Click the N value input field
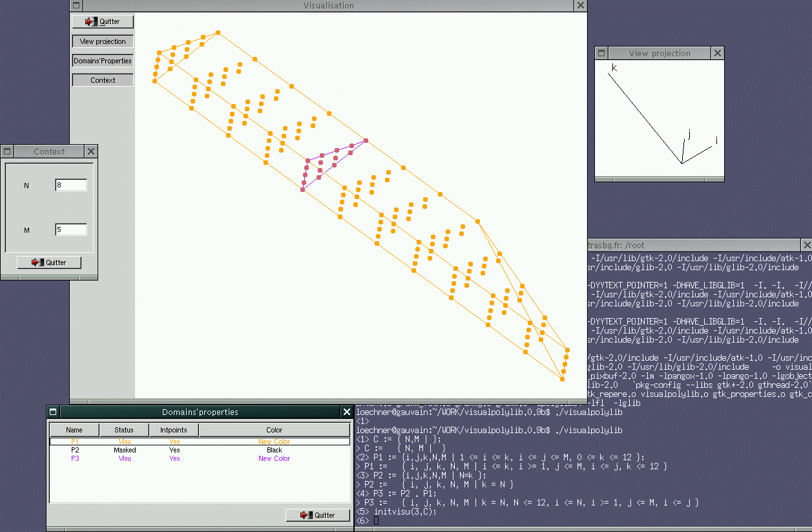The height and width of the screenshot is (532, 812). [x=71, y=186]
